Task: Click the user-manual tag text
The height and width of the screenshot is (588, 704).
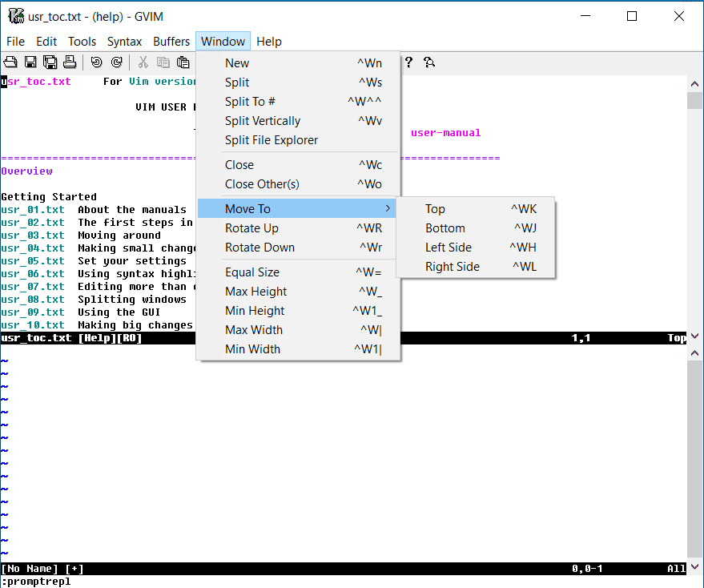Action: pos(446,133)
